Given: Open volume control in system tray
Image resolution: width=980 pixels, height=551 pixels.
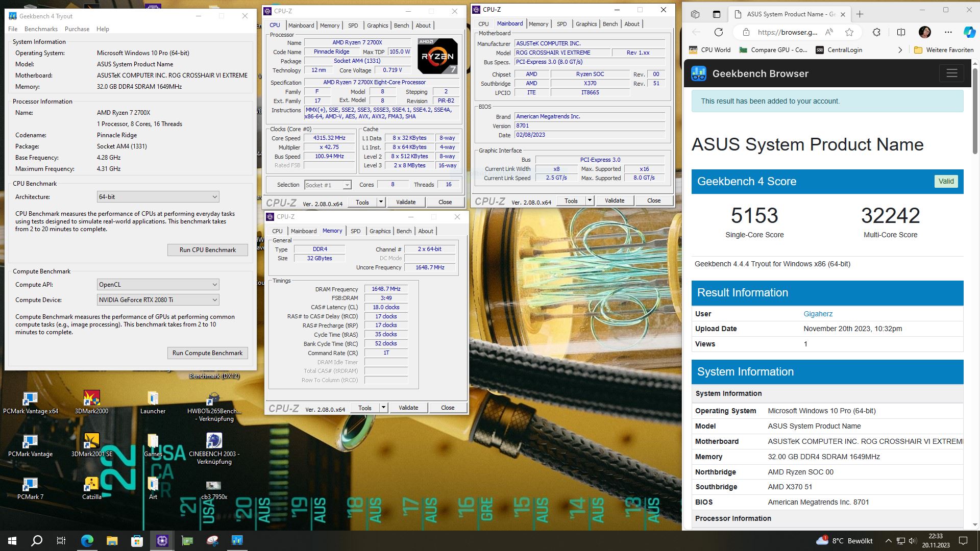Looking at the screenshot, I should point(913,541).
